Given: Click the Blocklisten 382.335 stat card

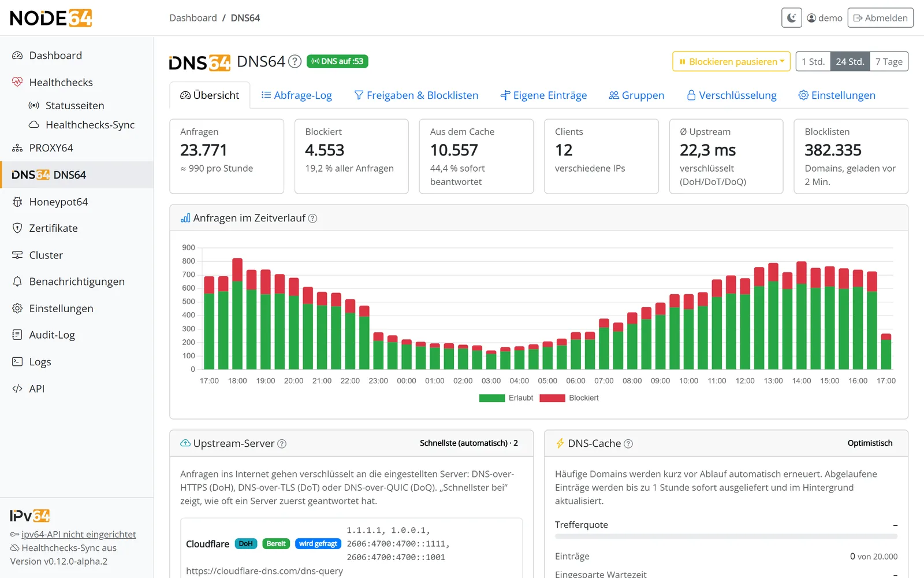Looking at the screenshot, I should pos(851,157).
